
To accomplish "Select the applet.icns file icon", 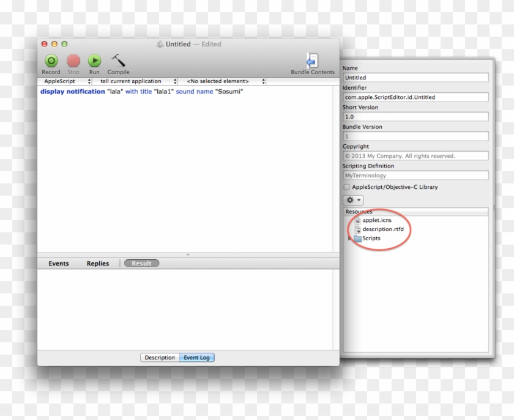I will pos(358,220).
